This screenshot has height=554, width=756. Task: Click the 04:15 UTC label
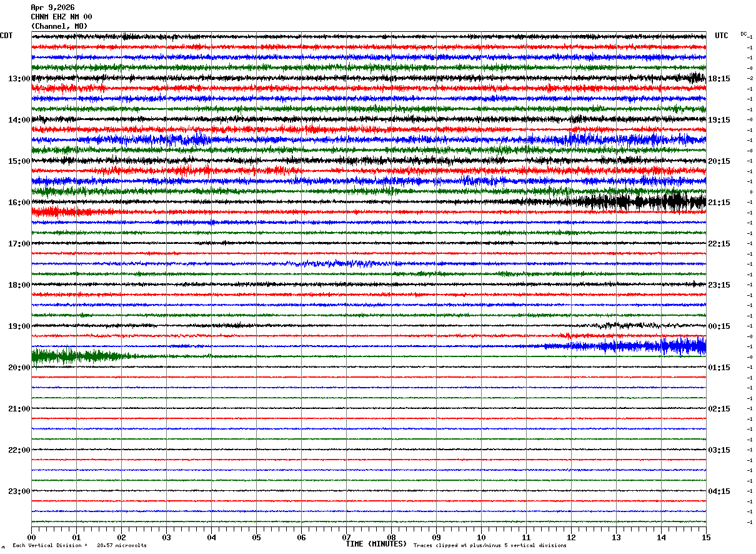point(720,491)
